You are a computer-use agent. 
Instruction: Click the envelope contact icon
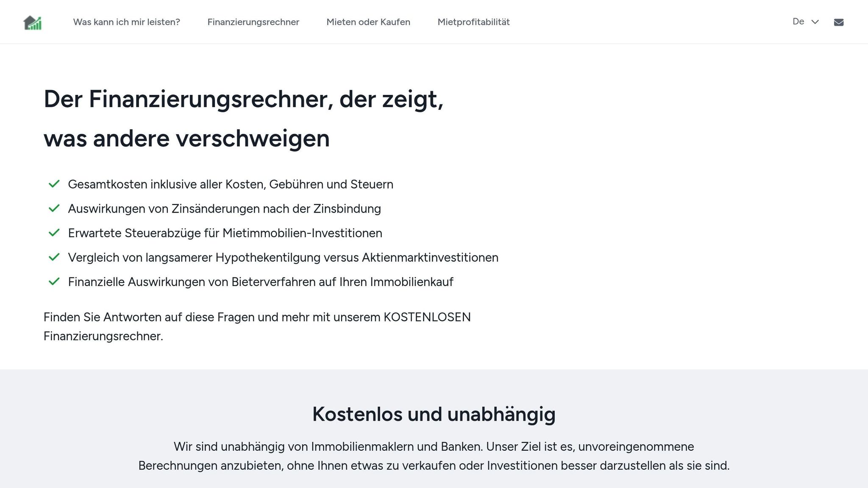[x=838, y=22]
